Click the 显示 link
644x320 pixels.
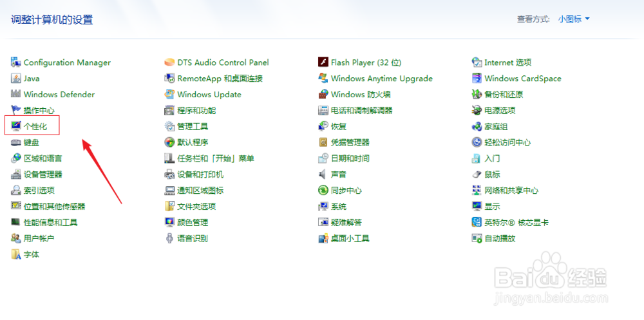[493, 206]
